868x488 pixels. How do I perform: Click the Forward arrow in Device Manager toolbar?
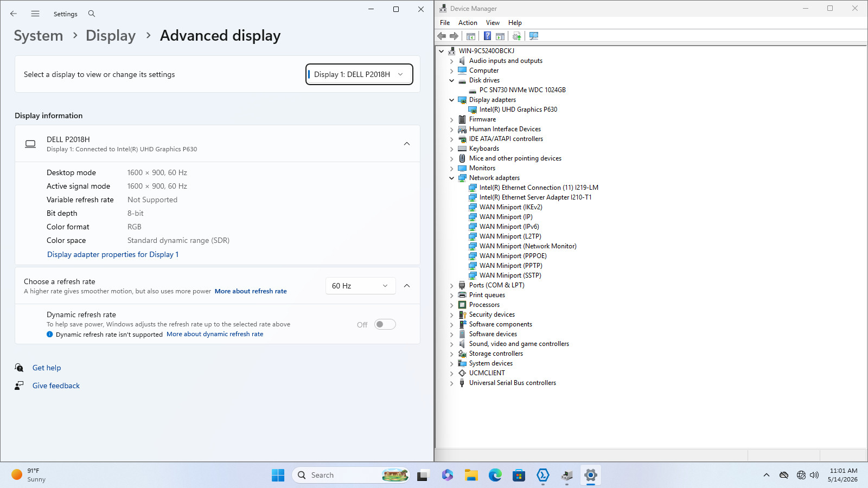coord(454,36)
